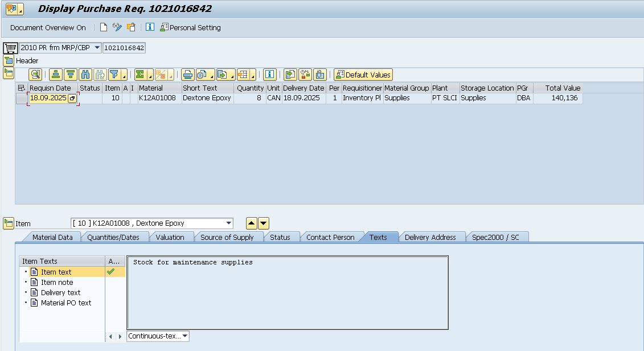
Task: Toggle Display/Change mode with the glasses-pencil icon
Action: (117, 27)
